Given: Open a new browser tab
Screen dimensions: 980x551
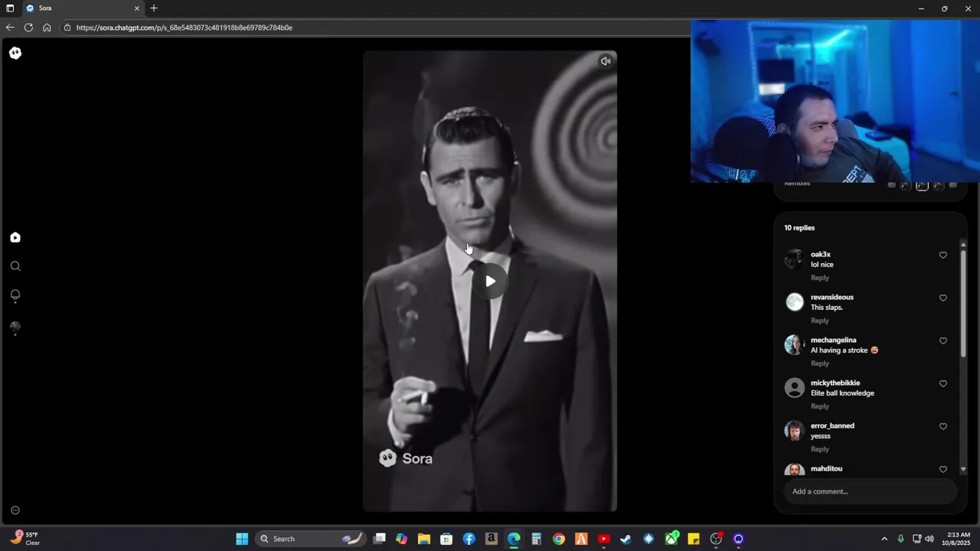Looking at the screenshot, I should [x=154, y=8].
